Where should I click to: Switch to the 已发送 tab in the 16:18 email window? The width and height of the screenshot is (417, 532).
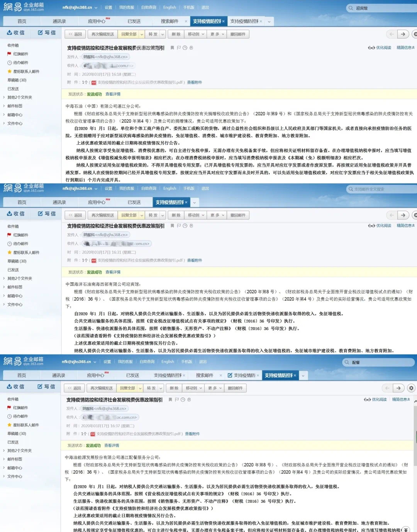point(134,21)
